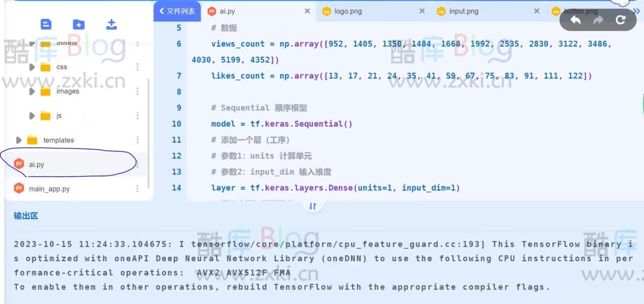Open main_app.py in the file list
Viewport: 644px width, 304px height.
click(x=49, y=189)
